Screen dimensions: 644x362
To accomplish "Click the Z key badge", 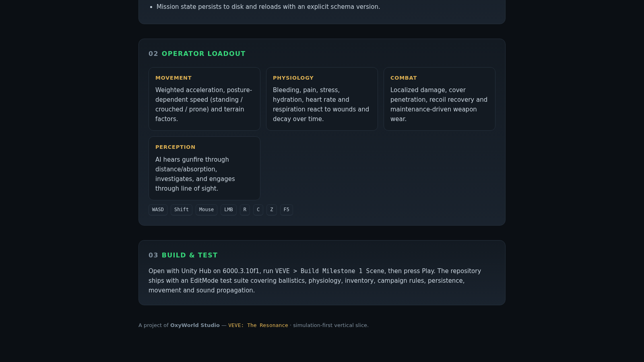I will click(272, 210).
